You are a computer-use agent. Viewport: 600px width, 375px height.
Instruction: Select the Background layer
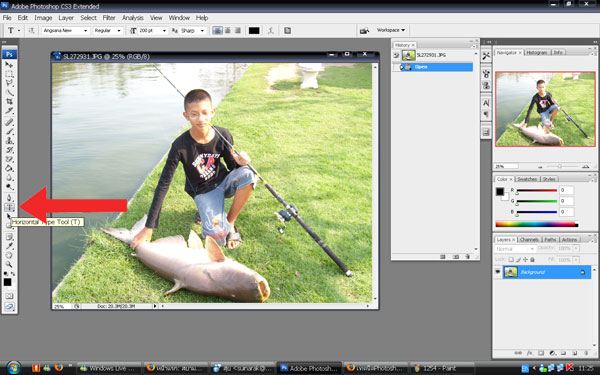tap(546, 272)
